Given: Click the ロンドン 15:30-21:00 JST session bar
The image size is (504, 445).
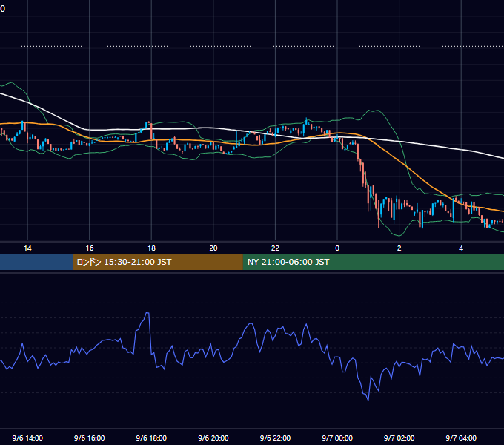Looking at the screenshot, I should tap(157, 262).
